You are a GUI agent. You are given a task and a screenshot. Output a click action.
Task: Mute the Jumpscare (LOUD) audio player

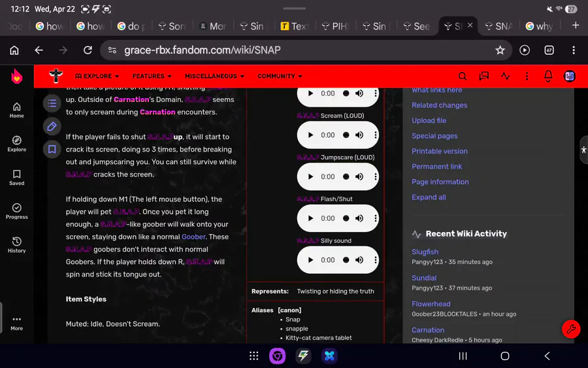click(x=359, y=176)
